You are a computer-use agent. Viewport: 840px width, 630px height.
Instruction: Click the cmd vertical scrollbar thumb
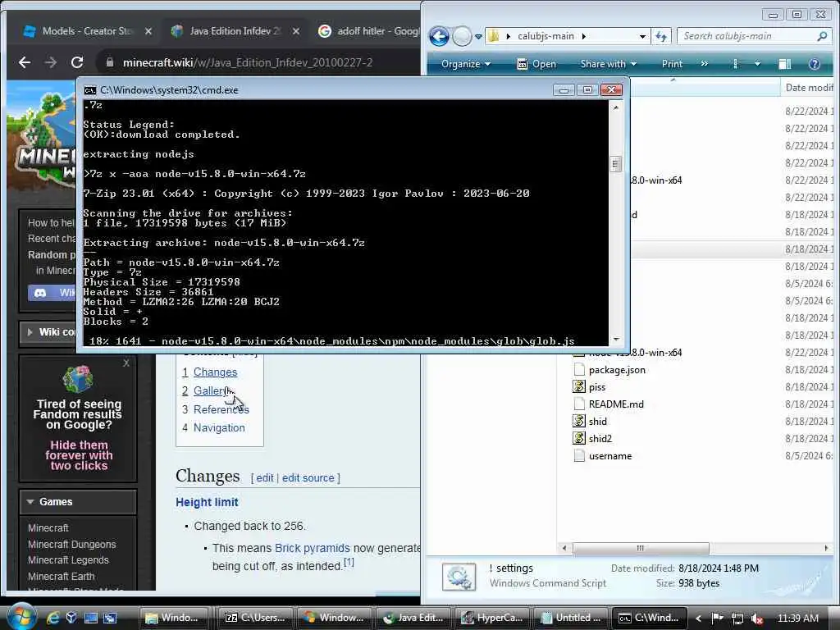(x=615, y=164)
